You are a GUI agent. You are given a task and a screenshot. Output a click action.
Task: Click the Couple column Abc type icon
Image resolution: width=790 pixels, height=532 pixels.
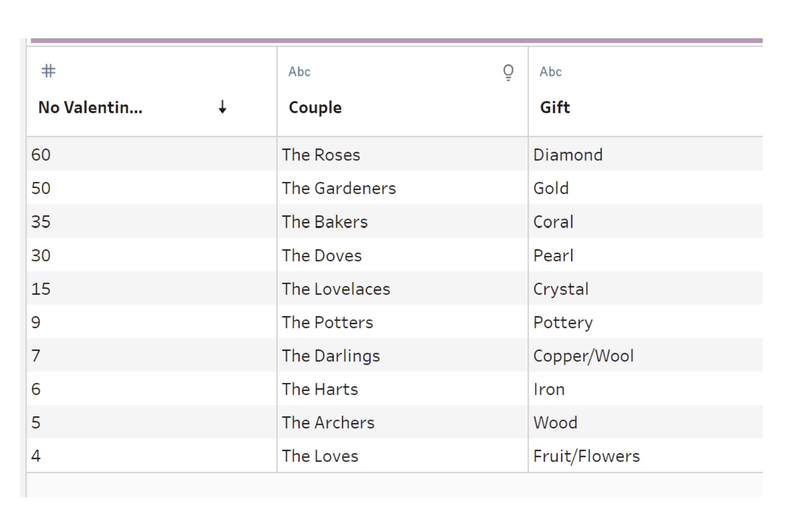(299, 72)
